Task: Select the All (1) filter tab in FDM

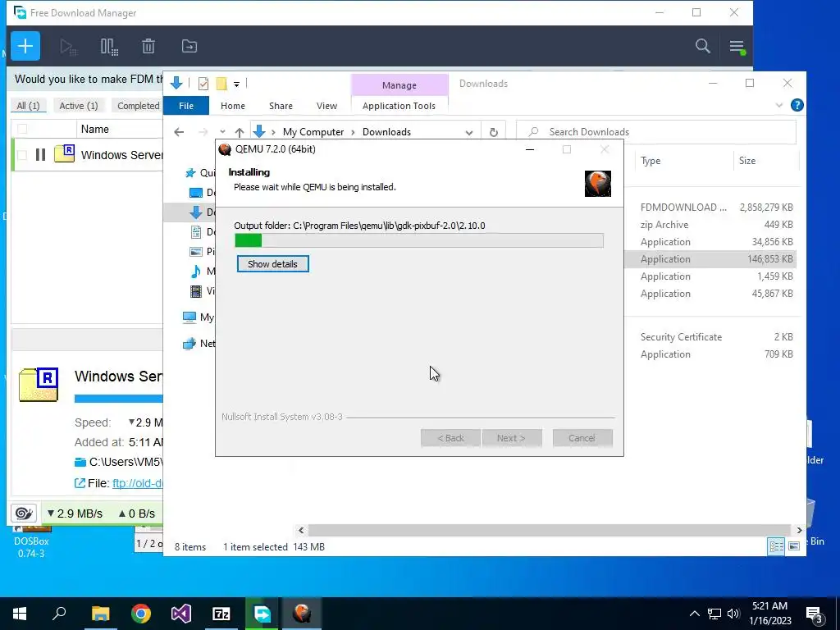Action: [x=29, y=106]
